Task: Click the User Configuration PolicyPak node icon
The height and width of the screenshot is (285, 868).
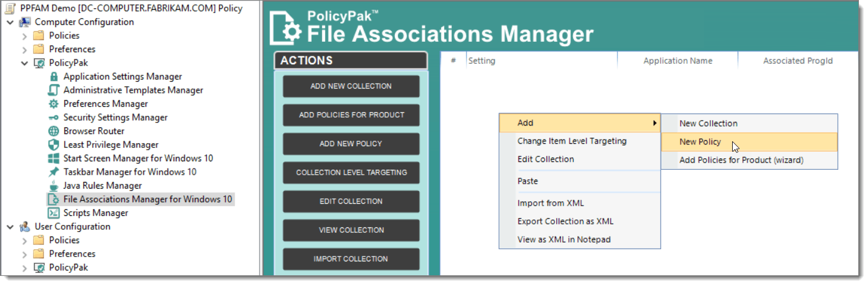Action: point(39,267)
